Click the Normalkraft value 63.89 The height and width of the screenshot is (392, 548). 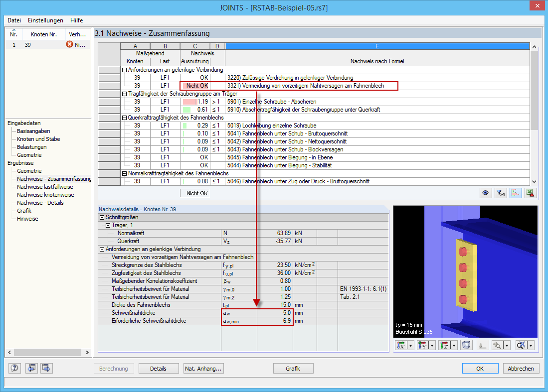(275, 233)
